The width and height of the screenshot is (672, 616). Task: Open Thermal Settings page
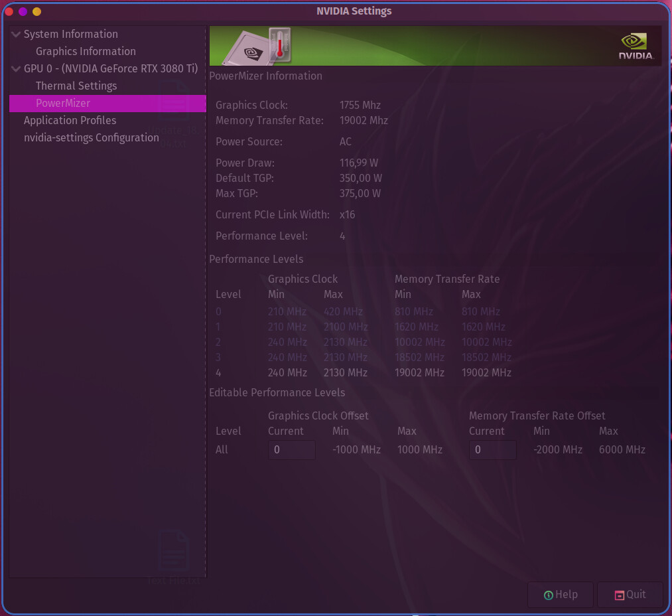tap(76, 86)
